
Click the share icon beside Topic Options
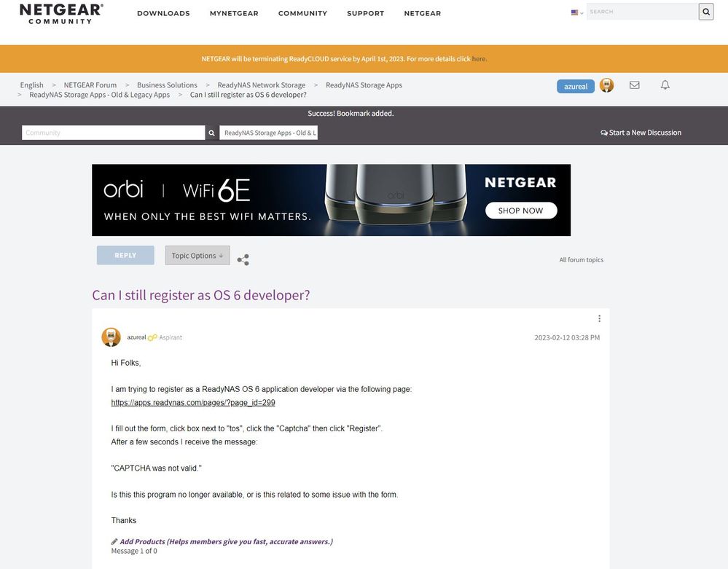coord(243,259)
